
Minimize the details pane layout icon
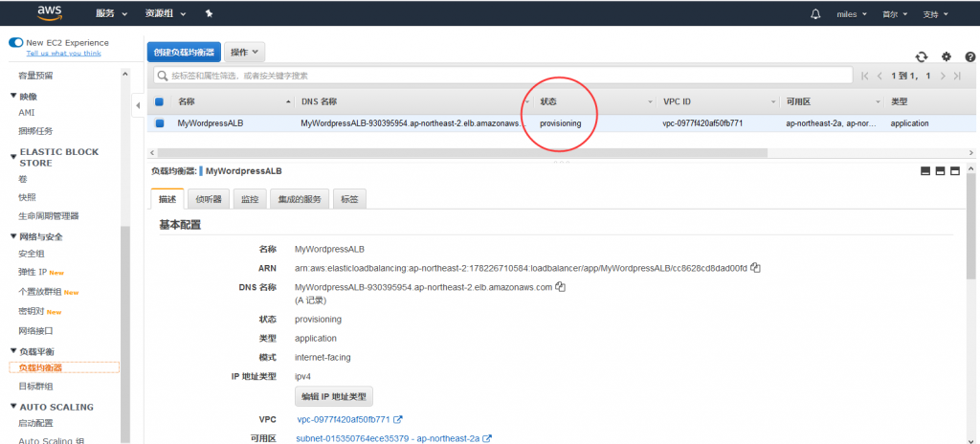[x=925, y=170]
